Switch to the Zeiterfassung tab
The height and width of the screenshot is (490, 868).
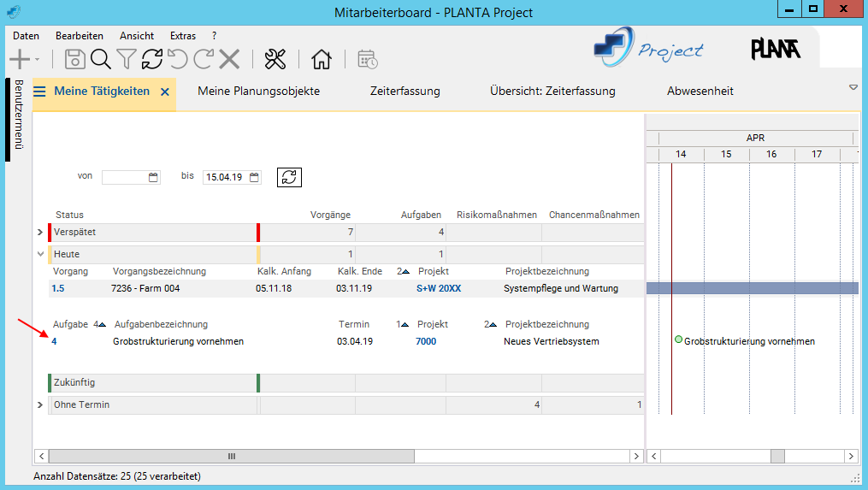click(x=404, y=92)
